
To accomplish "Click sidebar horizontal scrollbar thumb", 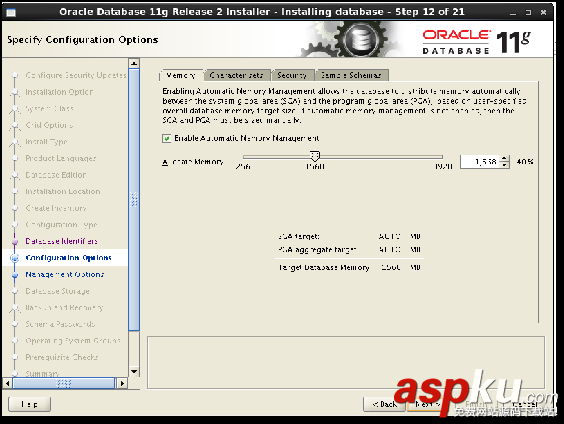I will pyautogui.click(x=64, y=383).
